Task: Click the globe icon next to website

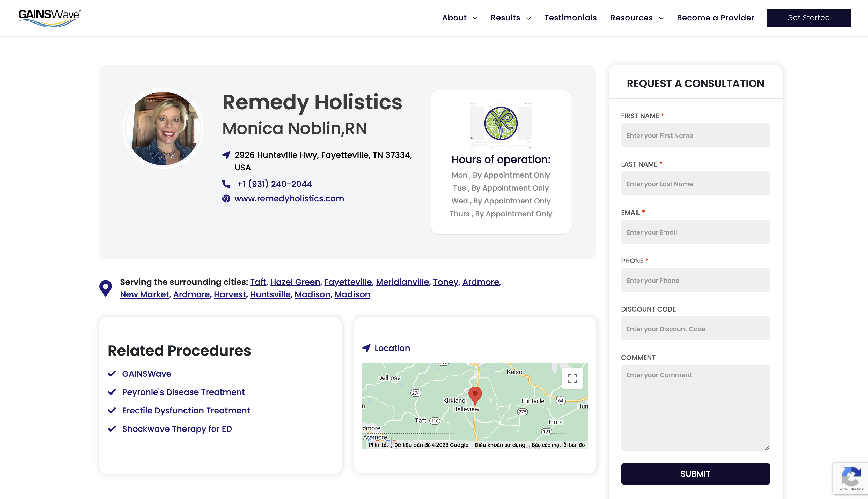Action: (x=226, y=199)
